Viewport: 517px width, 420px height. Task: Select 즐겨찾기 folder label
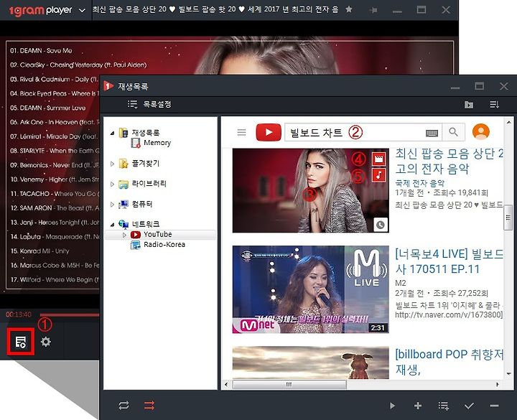[145, 163]
